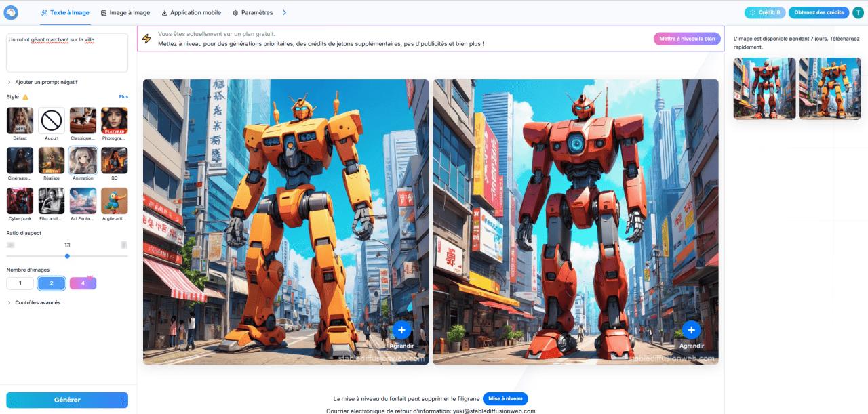868x414 pixels.
Task: Expand Ajouter un prompt négatif
Action: tap(42, 82)
